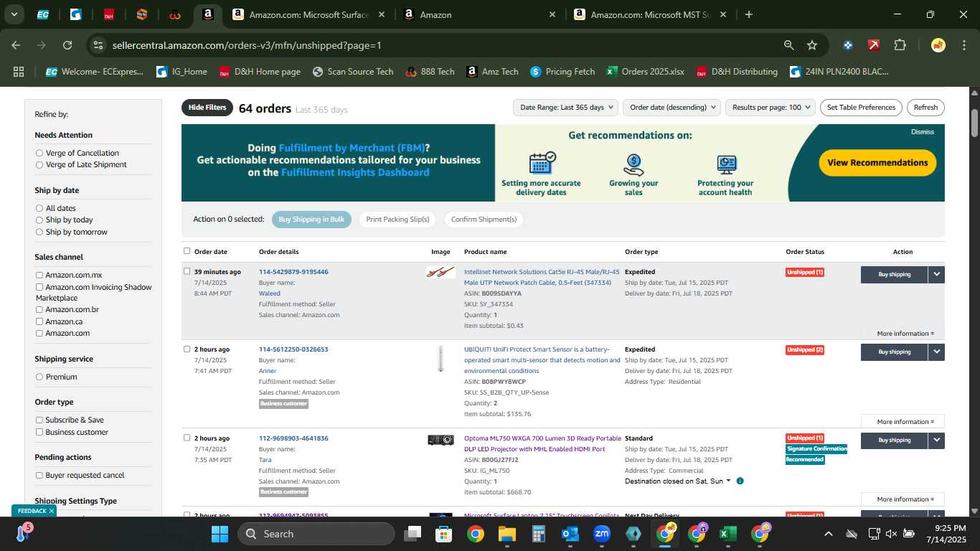Viewport: 980px width, 551px height.
Task: Click the blue extension icon left of red arrow
Action: [848, 45]
